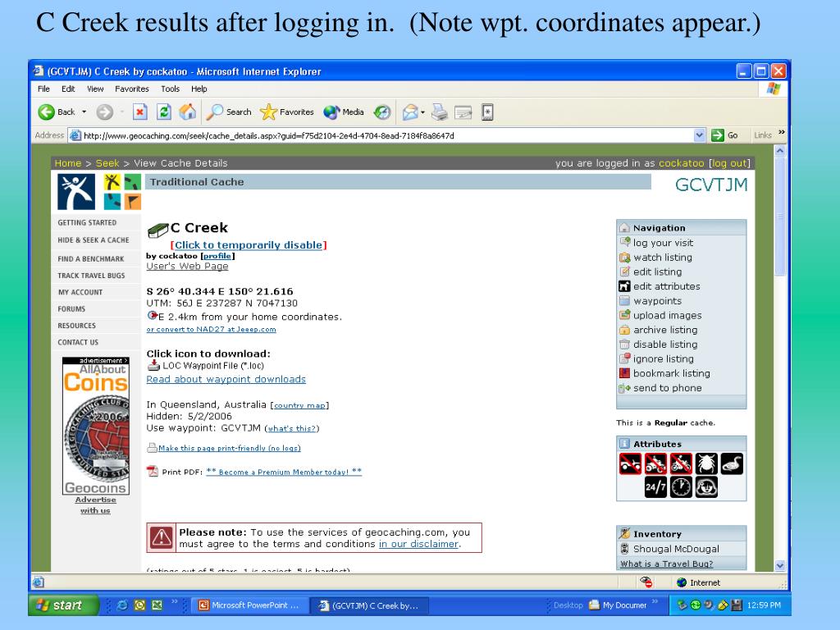Open 'Read about waypoint downloads' link
The image size is (840, 630).
[x=226, y=379]
